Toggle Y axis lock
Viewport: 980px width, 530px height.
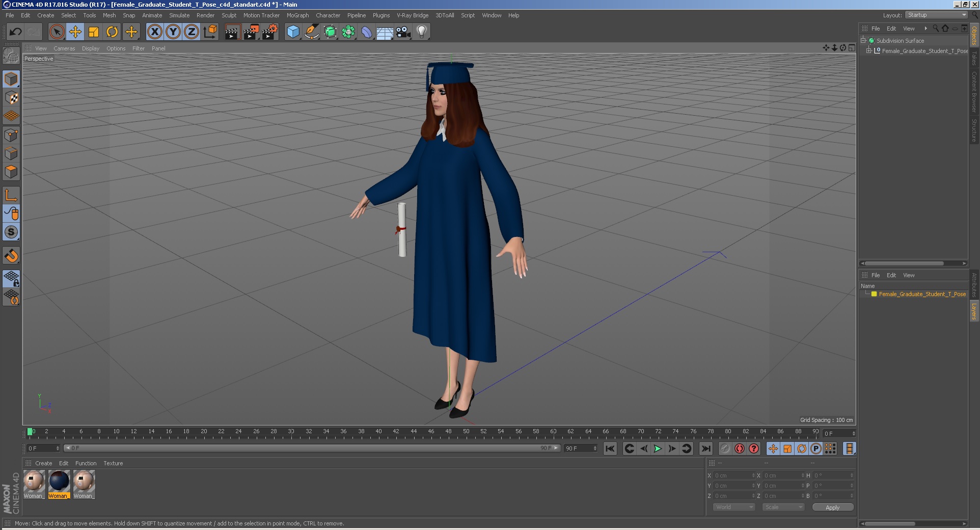click(x=173, y=32)
